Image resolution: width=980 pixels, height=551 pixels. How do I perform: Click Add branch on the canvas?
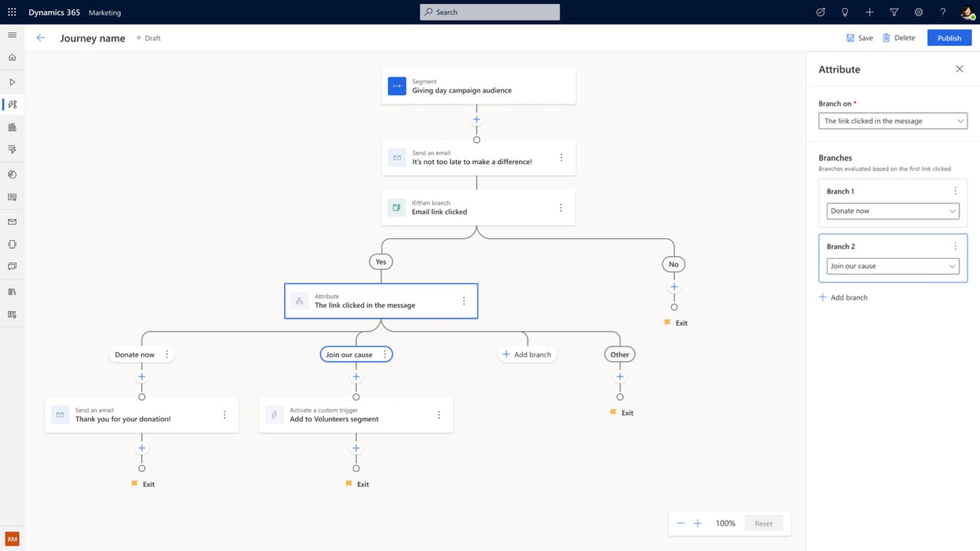pos(527,354)
